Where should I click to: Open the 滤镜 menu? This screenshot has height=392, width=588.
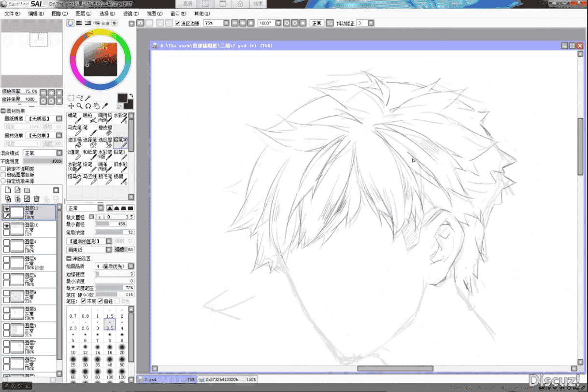pos(130,14)
